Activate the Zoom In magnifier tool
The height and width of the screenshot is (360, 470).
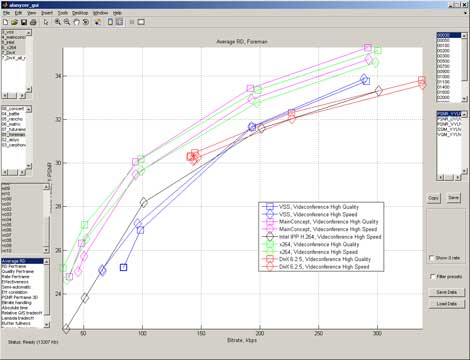tap(58, 22)
